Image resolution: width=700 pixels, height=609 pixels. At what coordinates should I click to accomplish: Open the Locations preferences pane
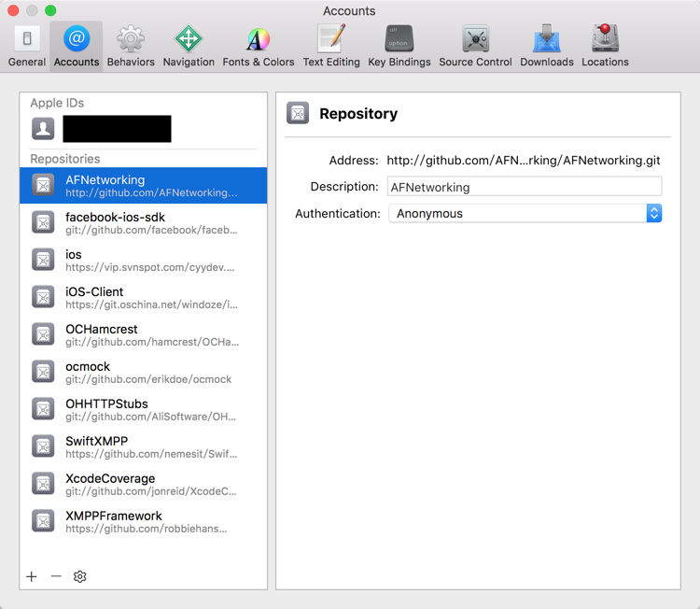605,47
